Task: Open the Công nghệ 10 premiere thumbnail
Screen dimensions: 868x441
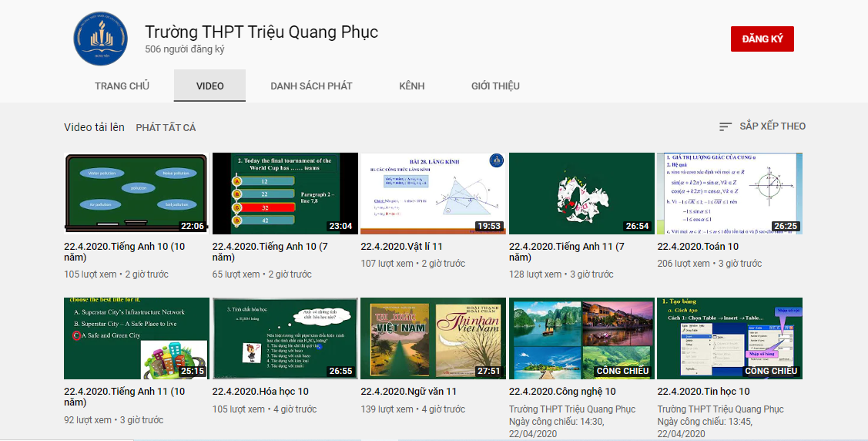Action: pyautogui.click(x=581, y=338)
